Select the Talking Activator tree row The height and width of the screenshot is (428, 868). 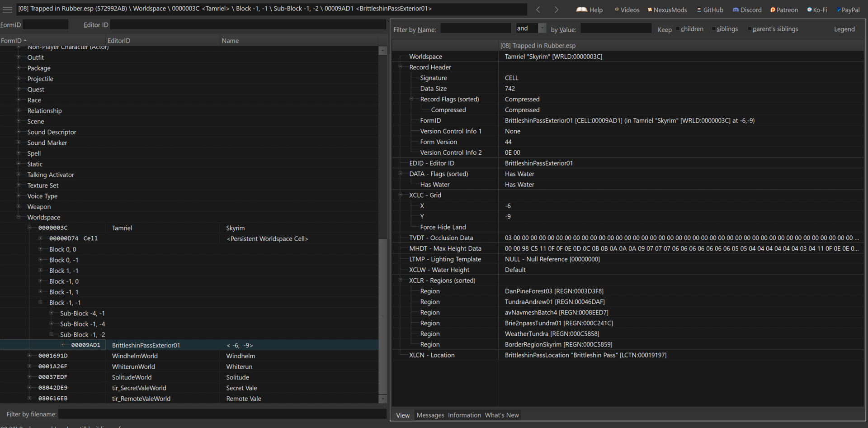pyautogui.click(x=189, y=175)
